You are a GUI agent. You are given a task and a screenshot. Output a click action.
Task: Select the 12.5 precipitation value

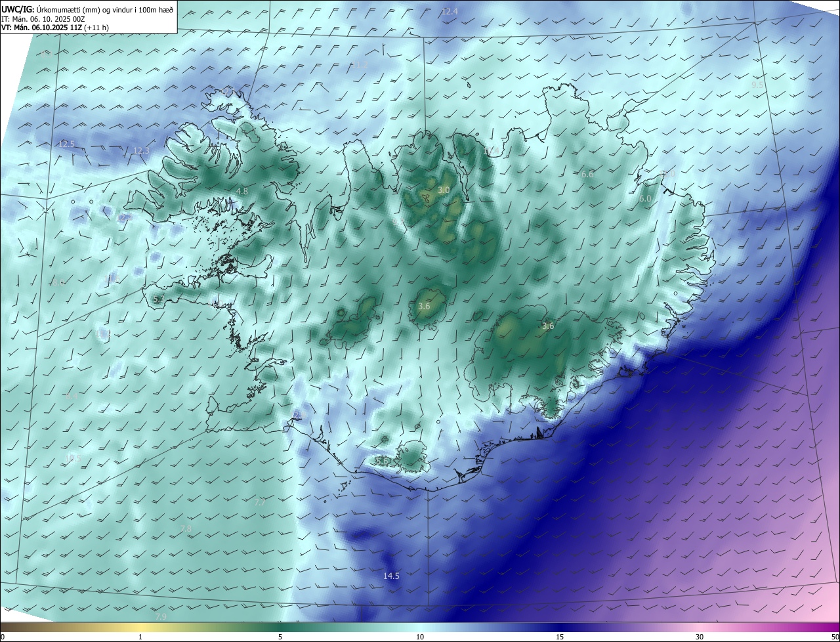click(67, 144)
